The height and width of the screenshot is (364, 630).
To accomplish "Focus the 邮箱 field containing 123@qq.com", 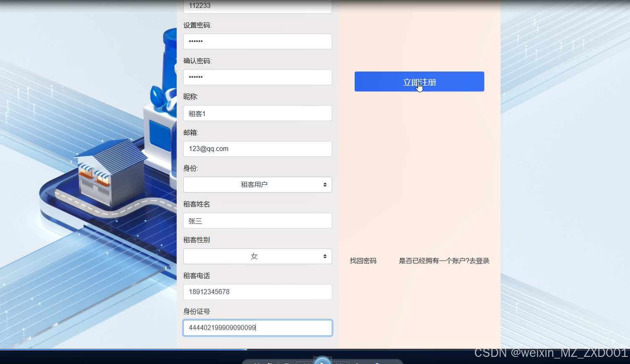I will coord(258,149).
